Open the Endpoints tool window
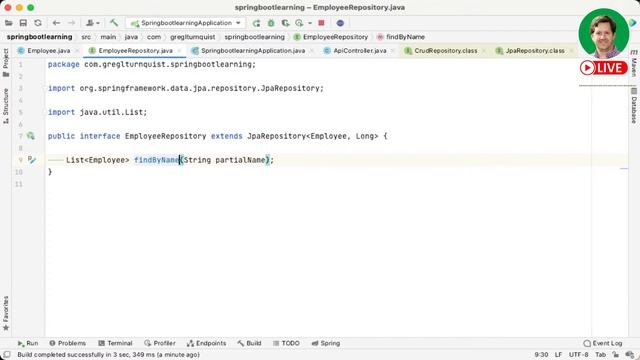 207,343
